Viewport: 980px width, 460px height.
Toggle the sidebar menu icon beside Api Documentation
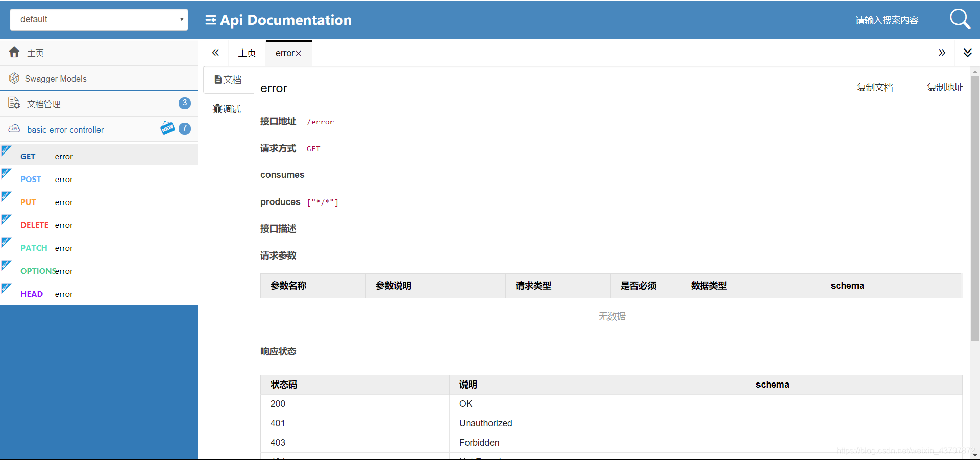pyautogui.click(x=210, y=20)
